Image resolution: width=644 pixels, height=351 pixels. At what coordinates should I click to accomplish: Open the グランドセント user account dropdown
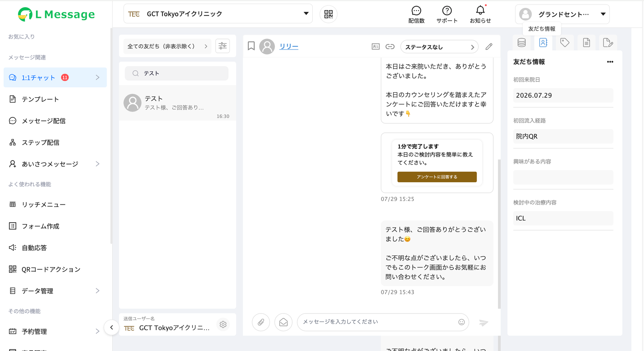[562, 14]
